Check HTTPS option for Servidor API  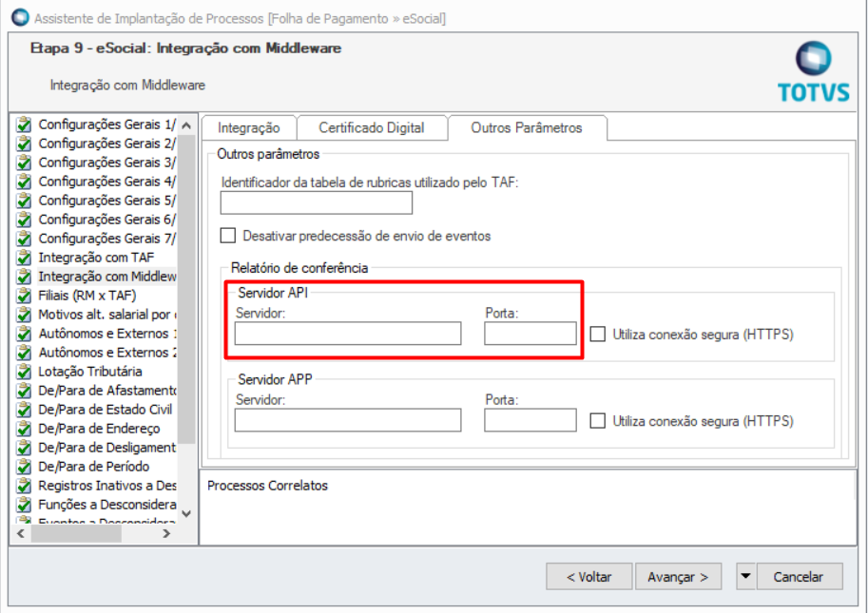pyautogui.click(x=597, y=335)
